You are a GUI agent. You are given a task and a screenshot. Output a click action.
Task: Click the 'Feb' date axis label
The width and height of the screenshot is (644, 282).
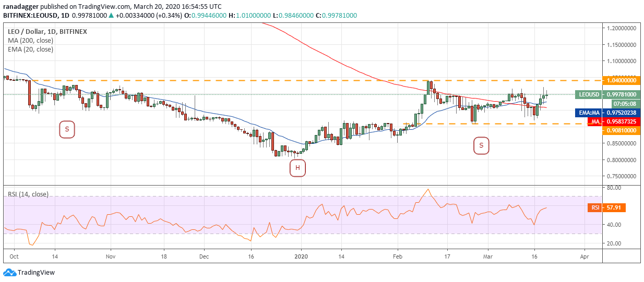pos(397,257)
